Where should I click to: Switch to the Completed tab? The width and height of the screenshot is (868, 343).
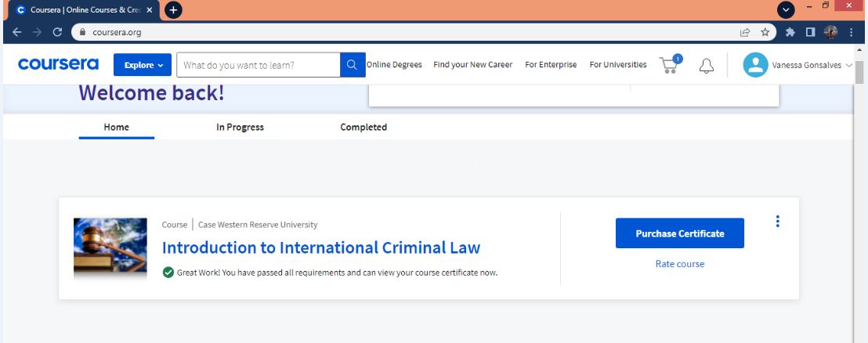click(363, 127)
